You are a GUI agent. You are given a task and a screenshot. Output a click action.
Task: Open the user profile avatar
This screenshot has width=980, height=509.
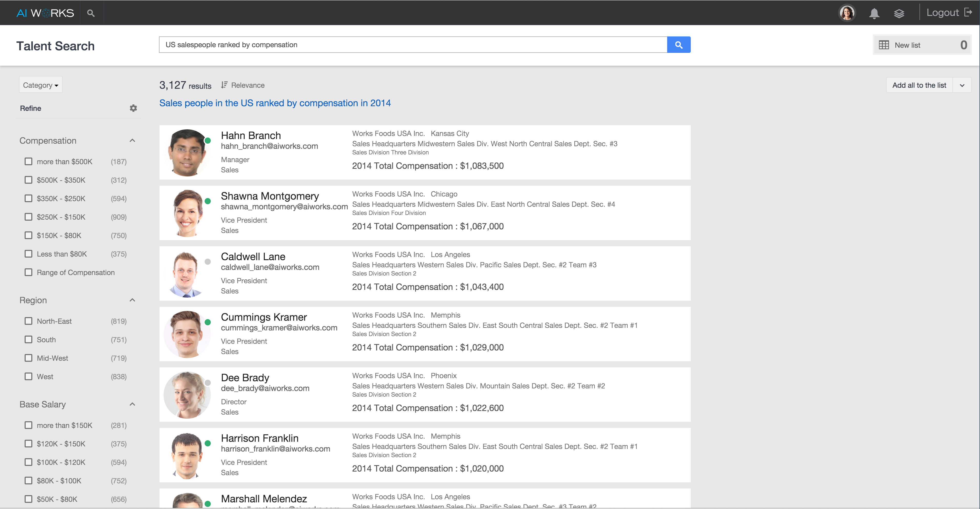pos(847,13)
